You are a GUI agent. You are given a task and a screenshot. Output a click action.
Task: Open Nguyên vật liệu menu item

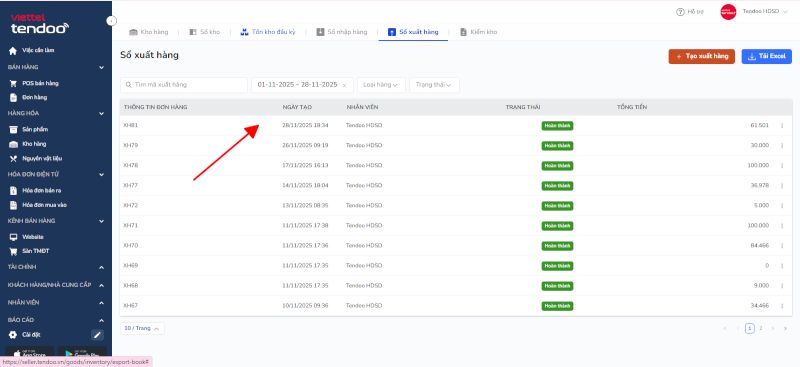[36, 159]
